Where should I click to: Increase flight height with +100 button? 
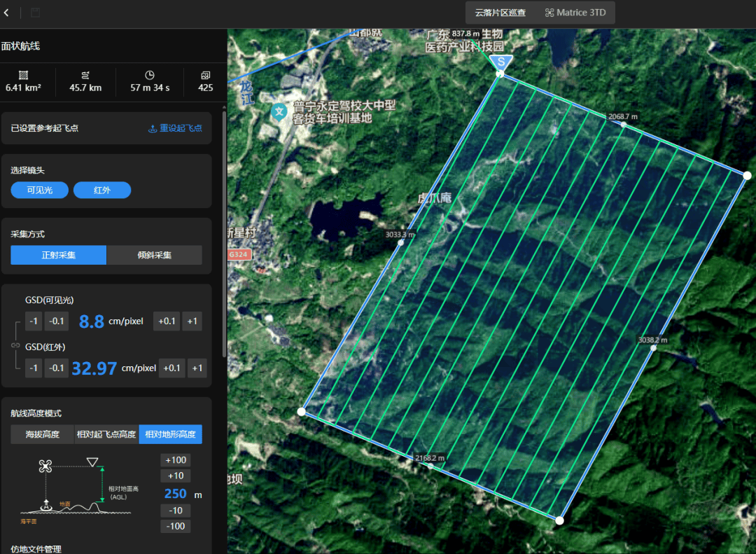point(175,460)
